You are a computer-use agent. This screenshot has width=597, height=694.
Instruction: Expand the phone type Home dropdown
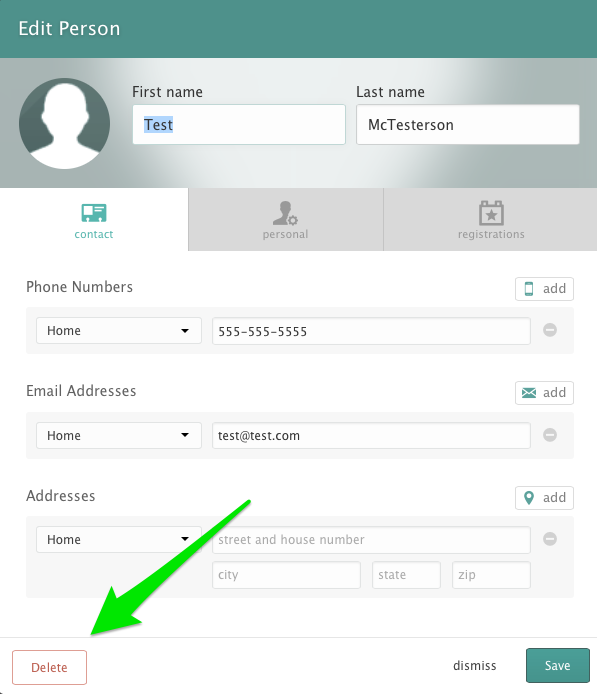(119, 331)
